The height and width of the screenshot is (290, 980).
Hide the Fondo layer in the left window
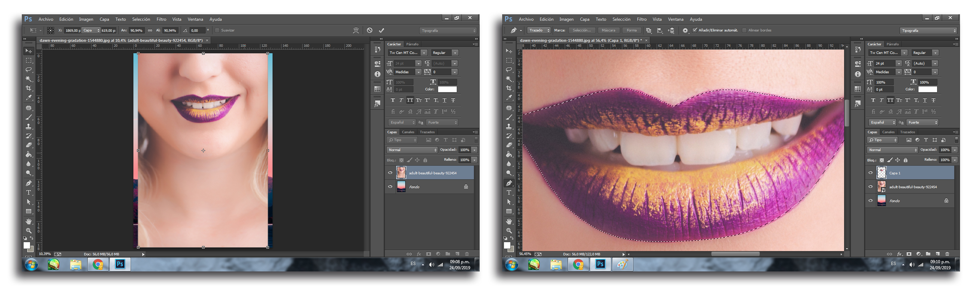tap(390, 187)
